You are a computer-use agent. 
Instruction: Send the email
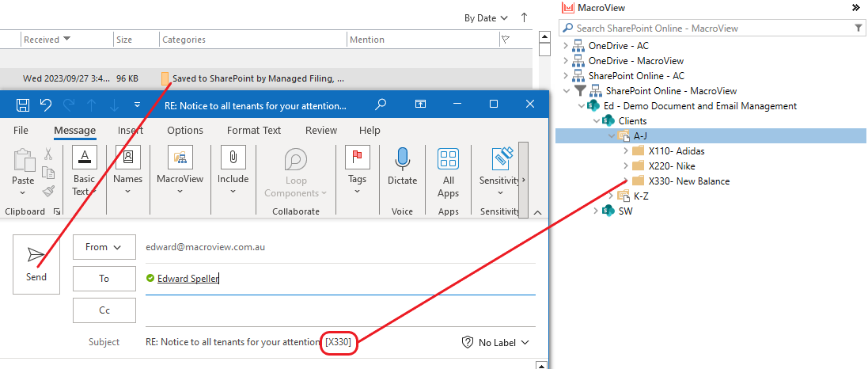click(36, 264)
